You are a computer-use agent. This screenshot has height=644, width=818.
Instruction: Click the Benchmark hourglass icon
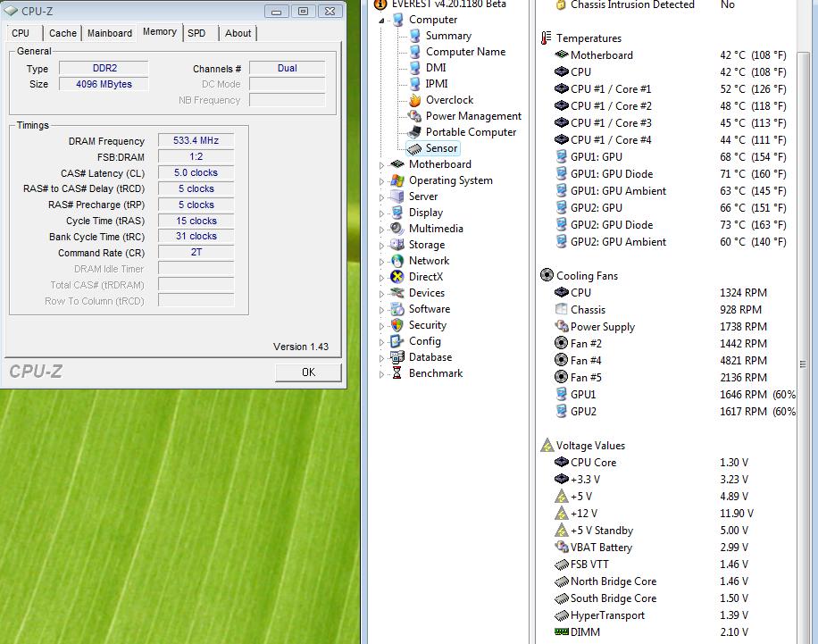tap(397, 373)
